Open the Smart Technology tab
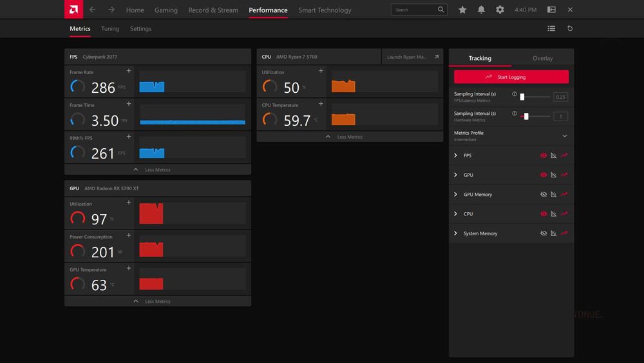This screenshot has height=363, width=644. click(x=325, y=10)
